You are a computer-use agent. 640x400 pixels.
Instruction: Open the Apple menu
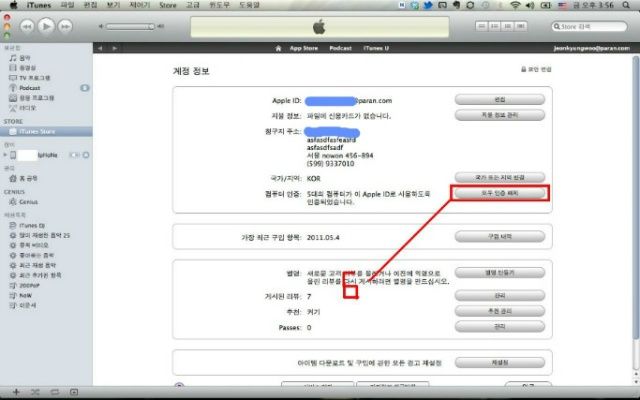coord(13,5)
